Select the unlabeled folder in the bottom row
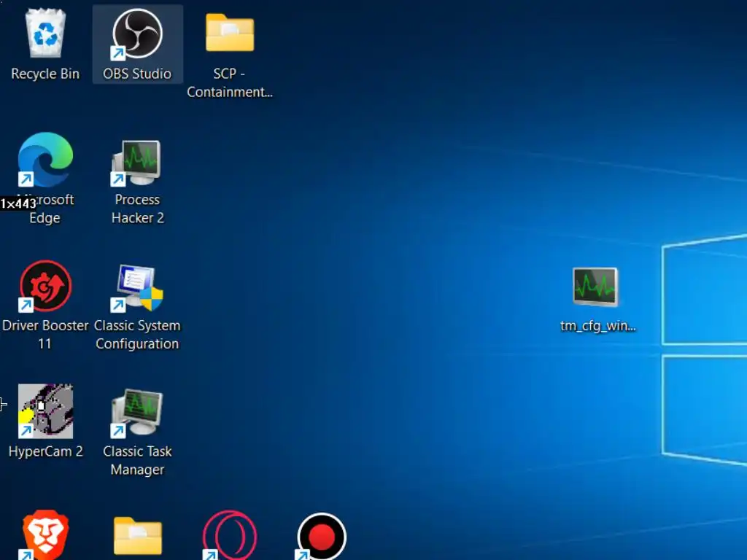 click(138, 536)
